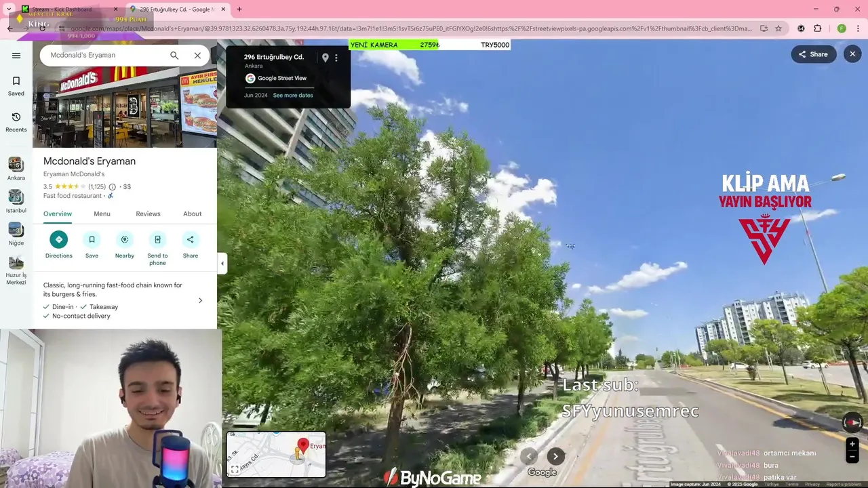Image resolution: width=868 pixels, height=488 pixels.
Task: Open a new browser tab
Action: pos(239,9)
